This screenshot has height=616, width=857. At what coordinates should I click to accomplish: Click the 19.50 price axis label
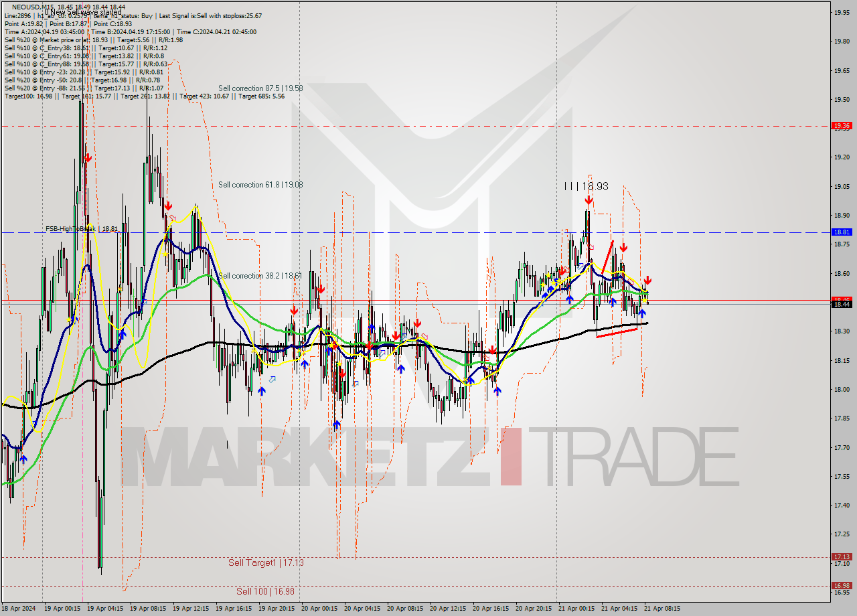tap(842, 99)
